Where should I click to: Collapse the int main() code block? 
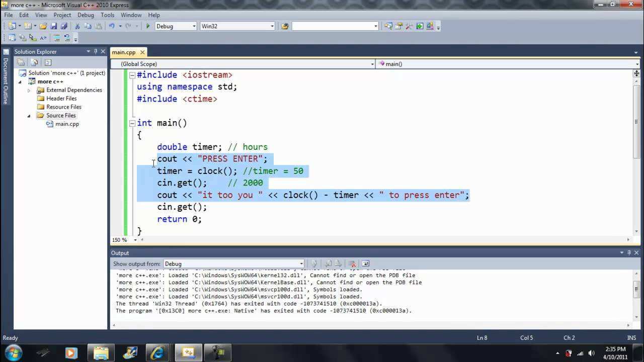click(132, 123)
